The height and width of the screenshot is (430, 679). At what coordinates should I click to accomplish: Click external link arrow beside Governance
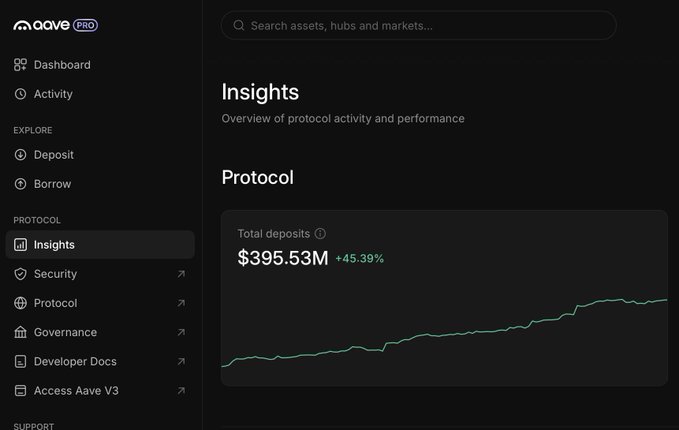pos(181,332)
